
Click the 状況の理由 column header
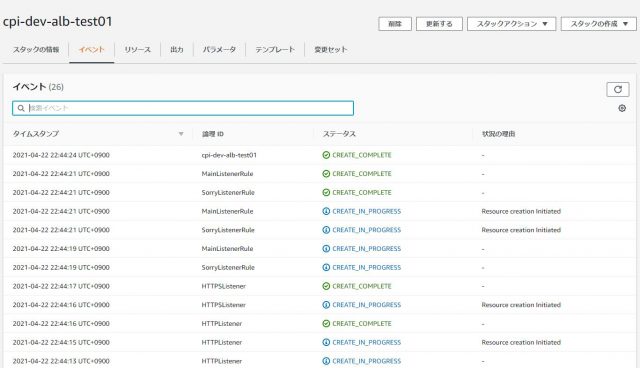pyautogui.click(x=498, y=134)
